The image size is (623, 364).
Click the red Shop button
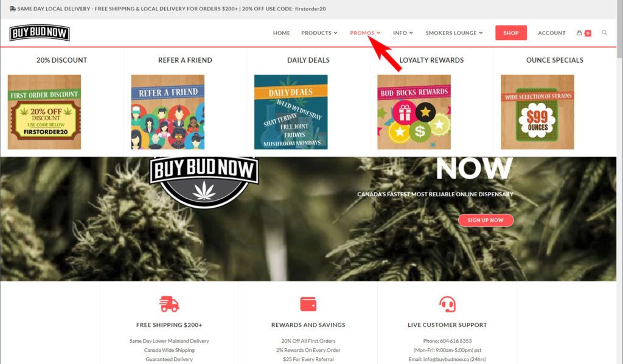[x=511, y=33]
